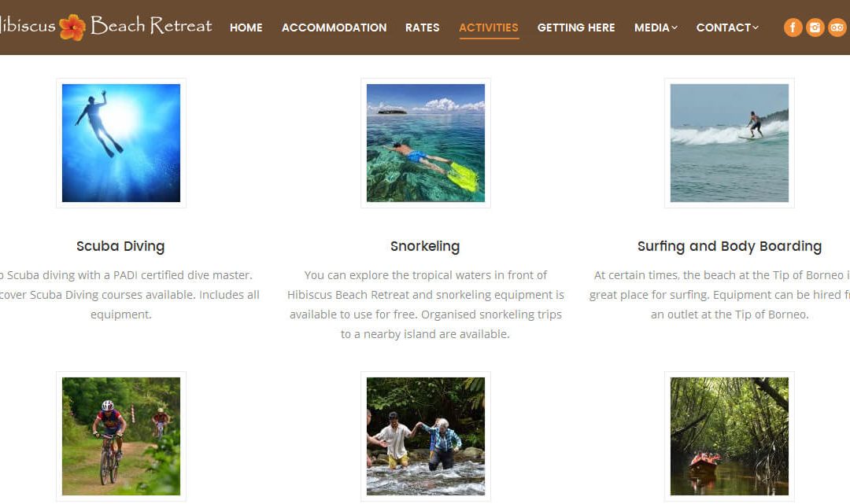Open the snorkeling photo thumbnail
Screen dimensions: 850x504
426,143
